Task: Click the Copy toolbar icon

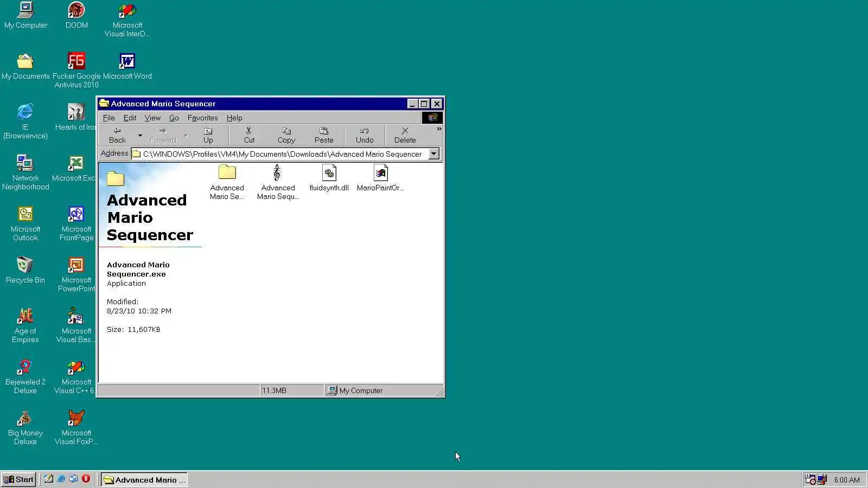Action: [x=286, y=135]
